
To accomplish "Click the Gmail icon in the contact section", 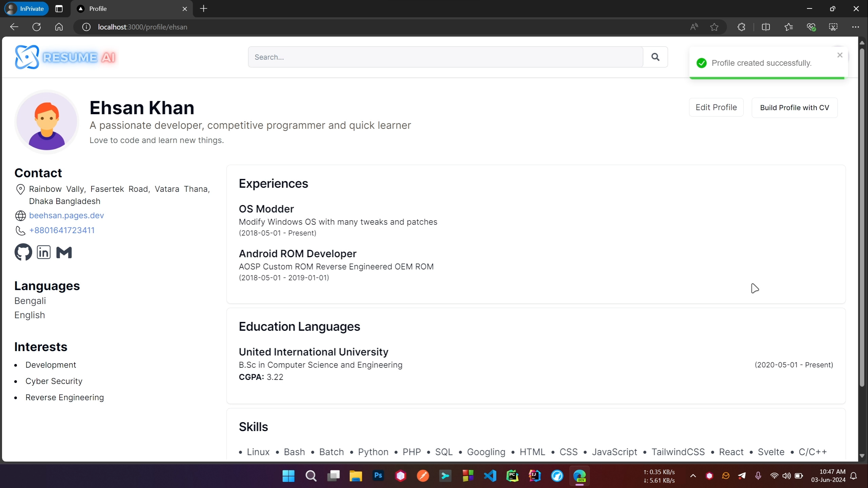I will pos(64,252).
